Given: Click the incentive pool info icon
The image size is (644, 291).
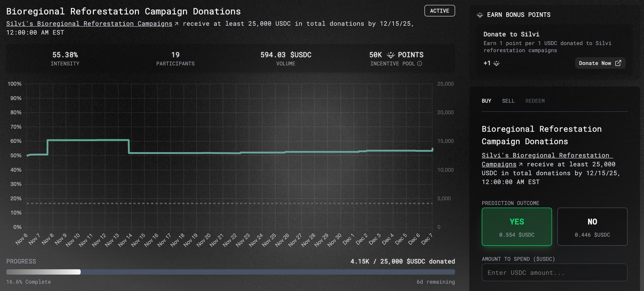Looking at the screenshot, I should 419,64.
